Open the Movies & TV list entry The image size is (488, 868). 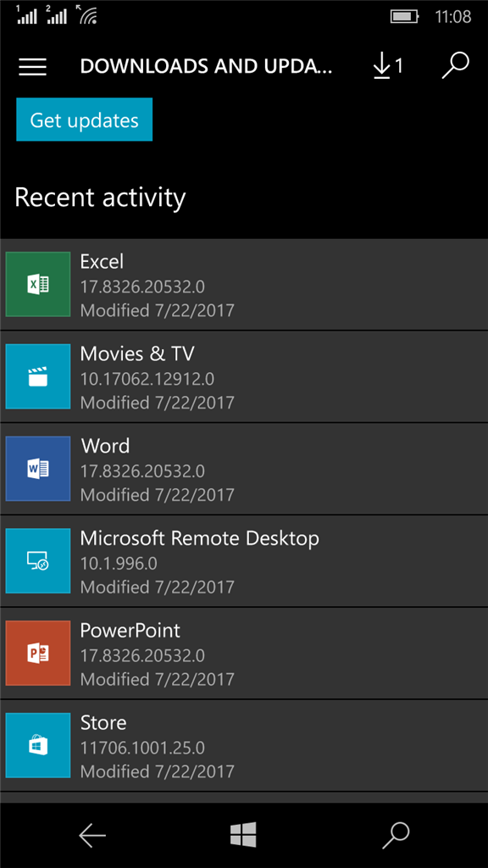[244, 377]
